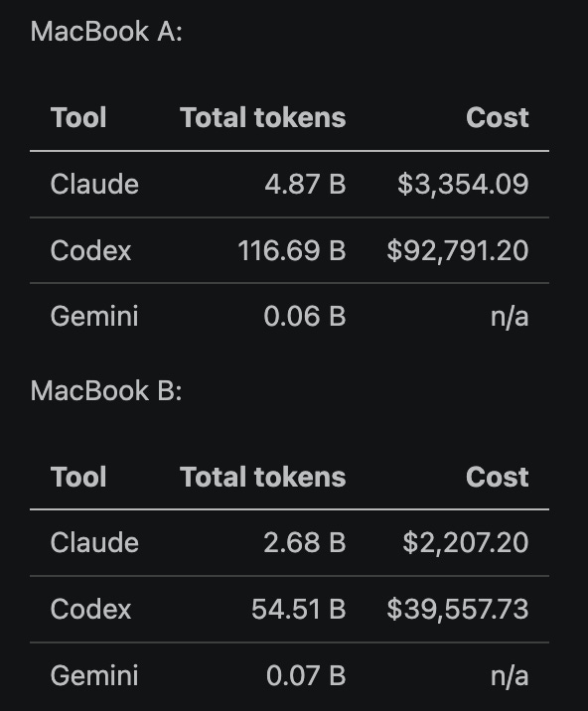Click the $39,557.73 cost cell
The image size is (588, 711).
pyautogui.click(x=458, y=609)
